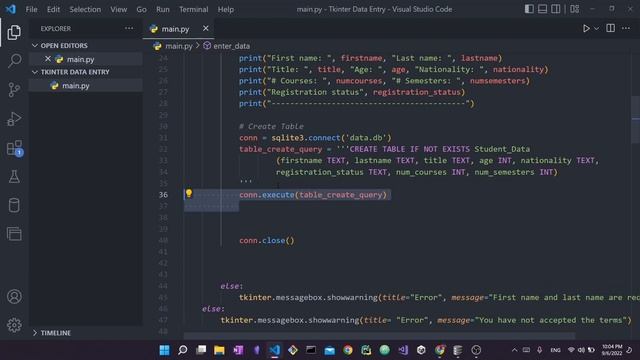Close the main.py editor tab
The width and height of the screenshot is (640, 360).
[x=206, y=28]
